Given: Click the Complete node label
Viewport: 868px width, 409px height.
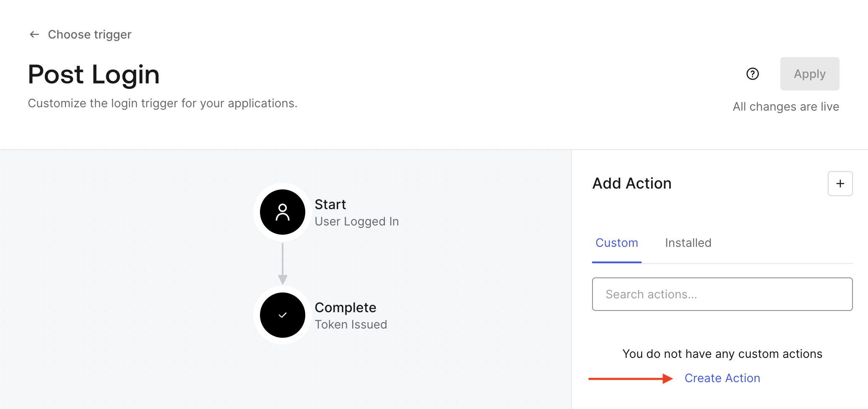Looking at the screenshot, I should pos(346,308).
